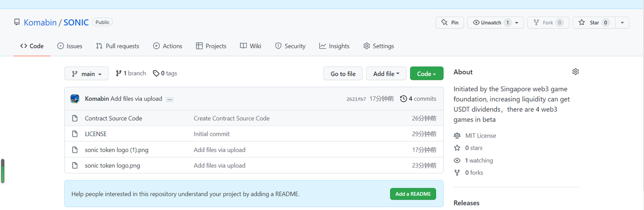The width and height of the screenshot is (644, 210).
Task: Expand the Unwatch notification dropdown arrow
Action: (x=517, y=23)
